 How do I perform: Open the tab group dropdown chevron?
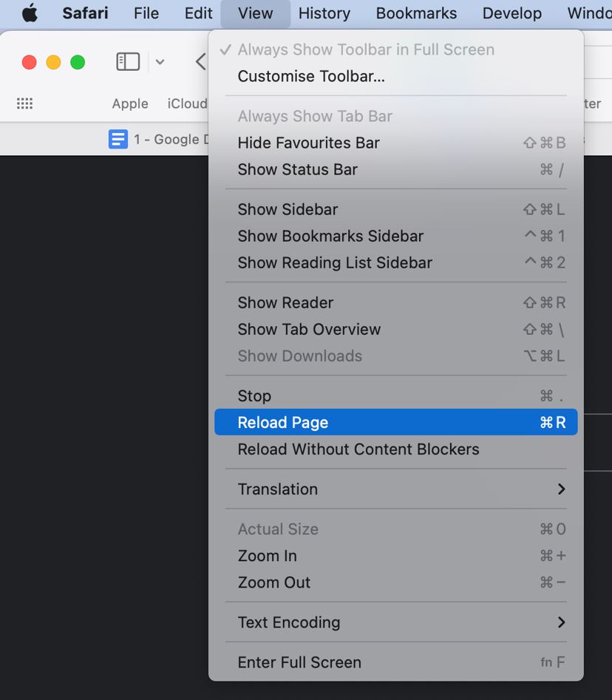point(160,62)
